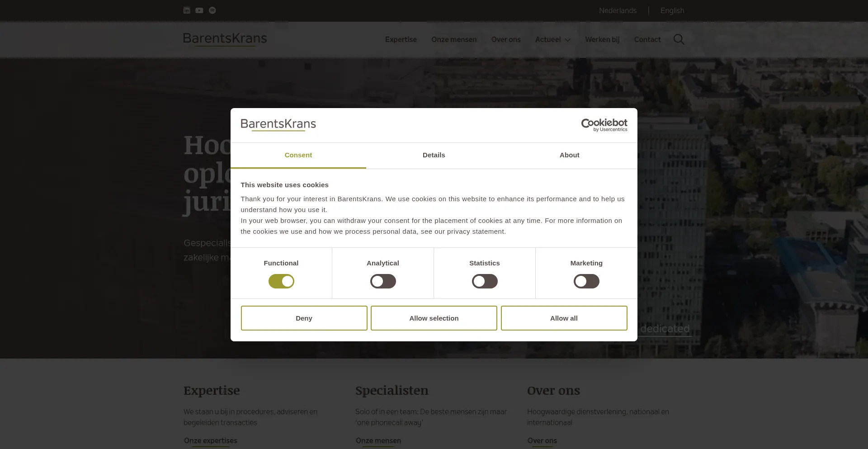Follow the Onze expertises link
This screenshot has width=868, height=449.
click(x=211, y=441)
